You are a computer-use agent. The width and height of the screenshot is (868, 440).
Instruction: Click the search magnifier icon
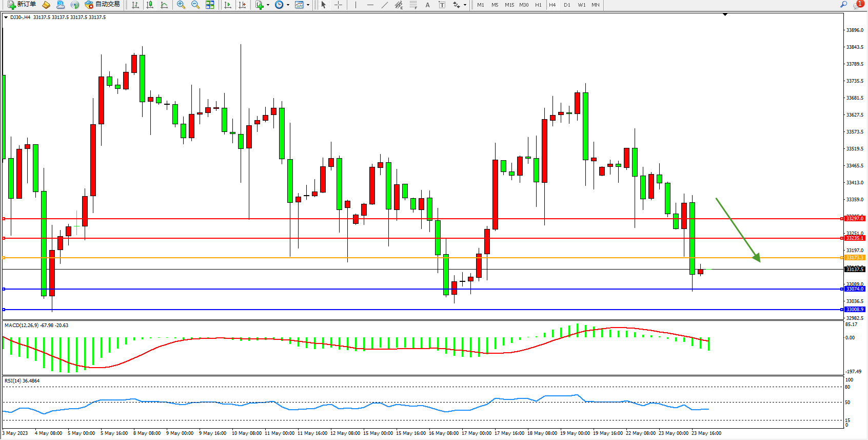843,5
